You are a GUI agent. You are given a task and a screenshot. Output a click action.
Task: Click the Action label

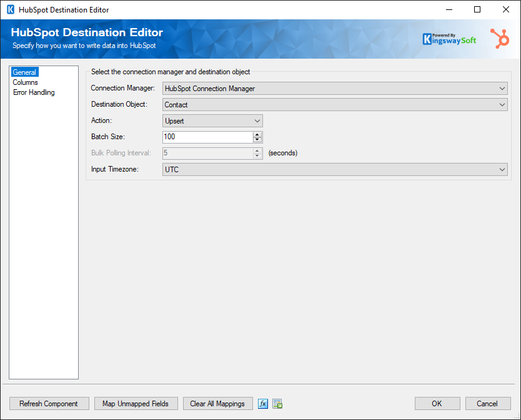coord(101,120)
